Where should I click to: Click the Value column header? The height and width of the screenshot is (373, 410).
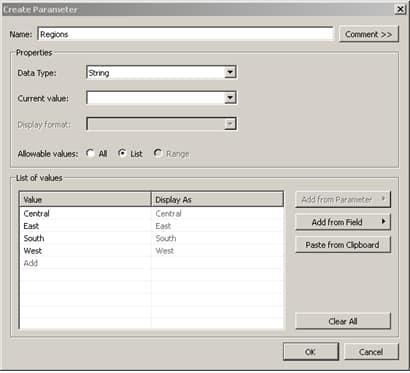tap(85, 200)
